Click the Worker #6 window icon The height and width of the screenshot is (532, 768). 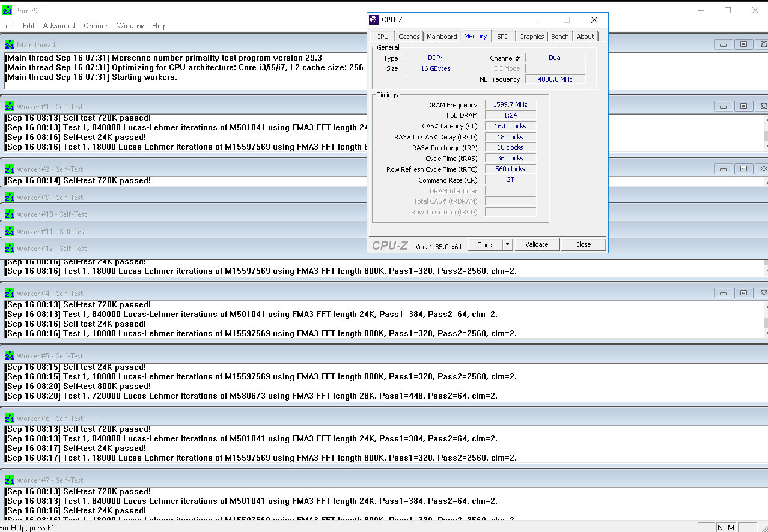10,418
